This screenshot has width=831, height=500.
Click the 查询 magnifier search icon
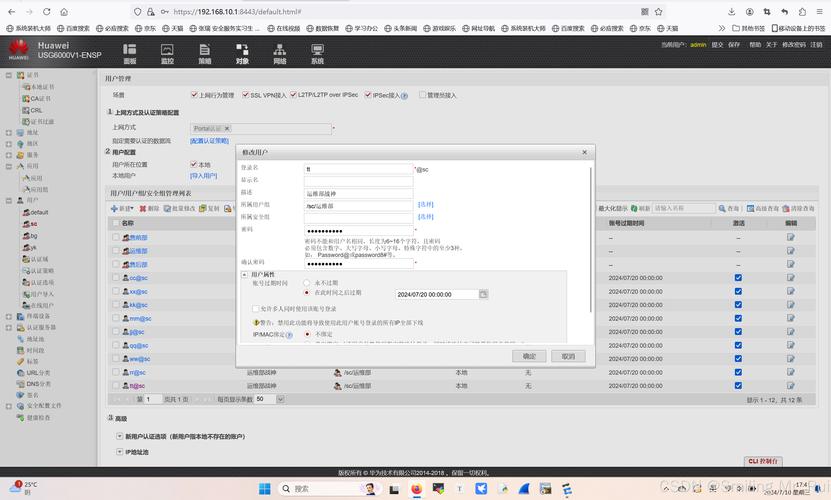722,208
